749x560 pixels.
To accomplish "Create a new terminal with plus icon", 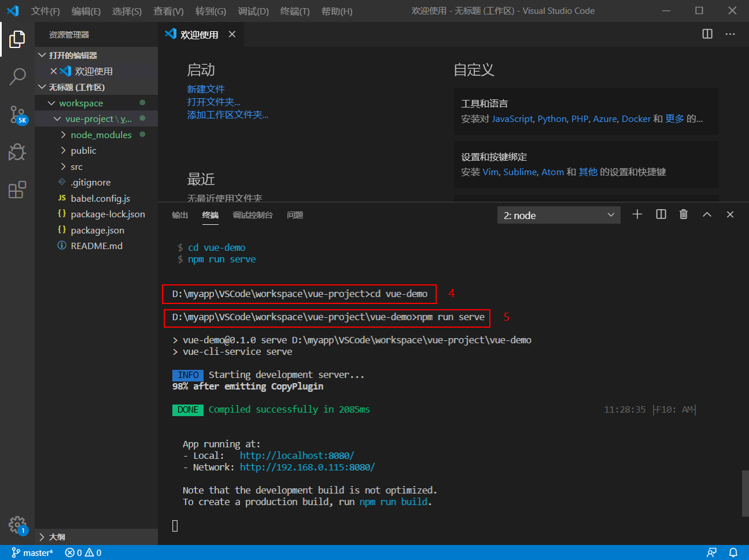I will [x=637, y=214].
